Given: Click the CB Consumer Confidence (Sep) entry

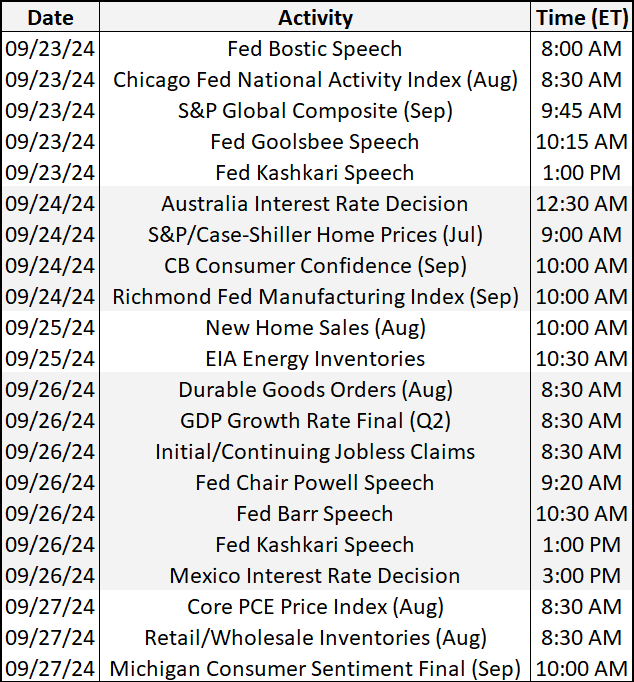Looking at the screenshot, I should pos(315,266).
